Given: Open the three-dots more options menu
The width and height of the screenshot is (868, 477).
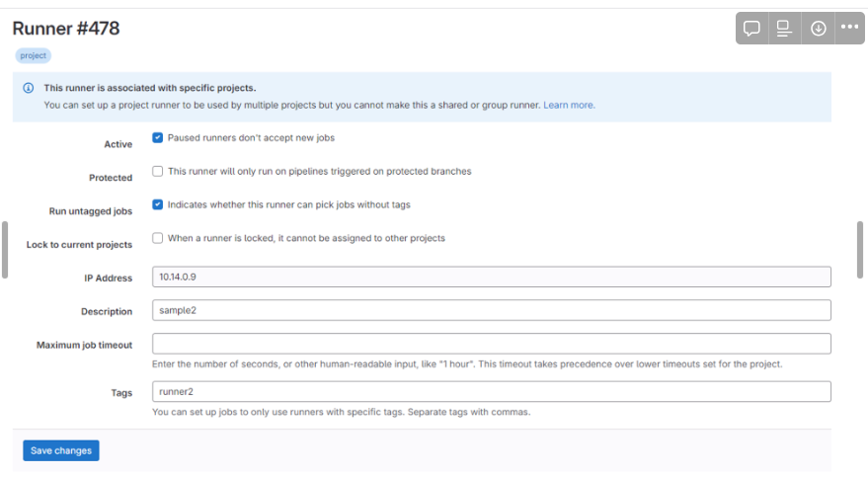Looking at the screenshot, I should click(849, 28).
